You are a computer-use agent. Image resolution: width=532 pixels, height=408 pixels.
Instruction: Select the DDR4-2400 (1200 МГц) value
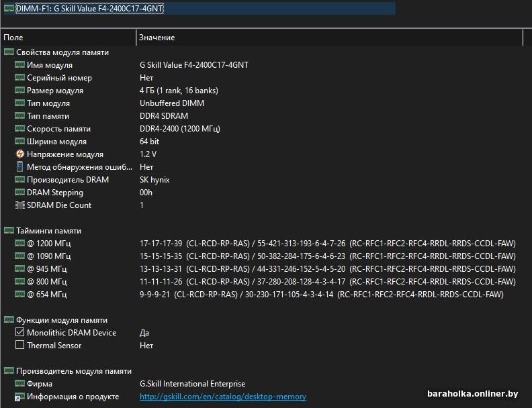180,129
